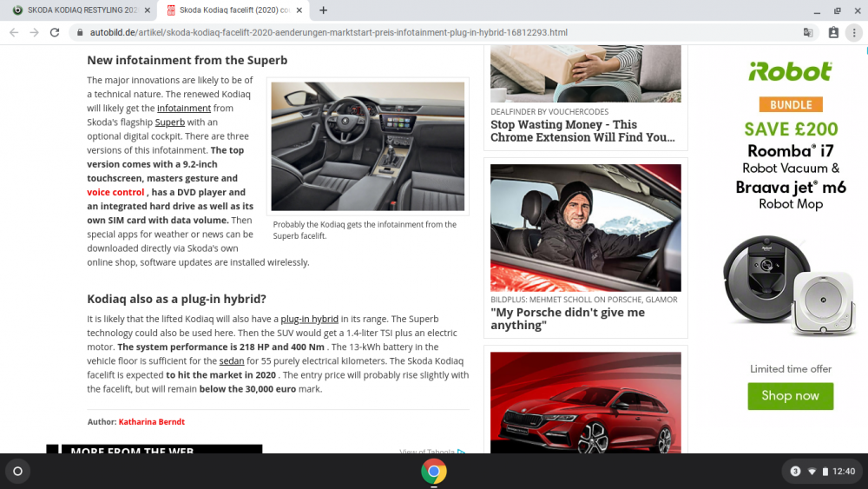This screenshot has height=489, width=868.
Task: Open the 12:40 clock status area
Action: (x=844, y=472)
